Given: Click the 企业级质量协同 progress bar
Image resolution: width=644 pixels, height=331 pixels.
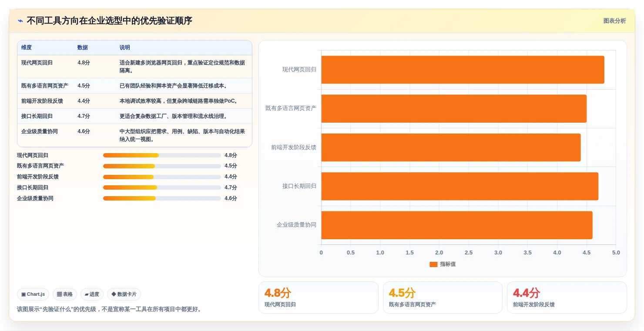Looking at the screenshot, I should click(162, 198).
